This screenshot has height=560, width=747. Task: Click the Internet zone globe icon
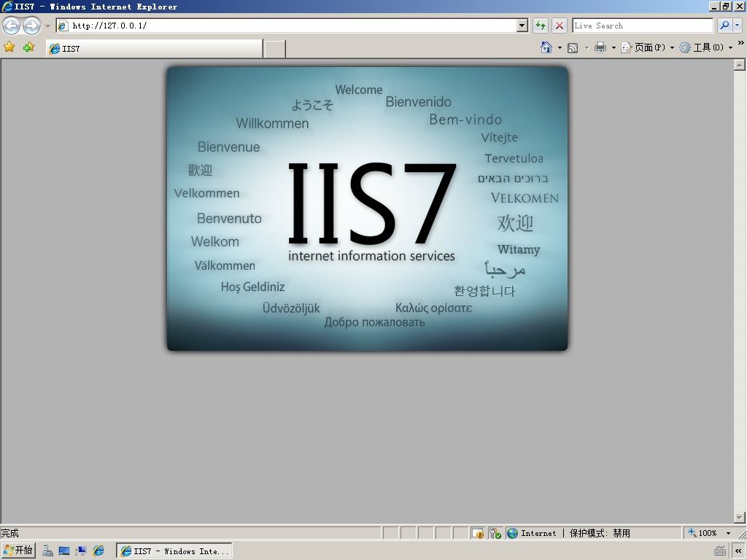pos(512,533)
